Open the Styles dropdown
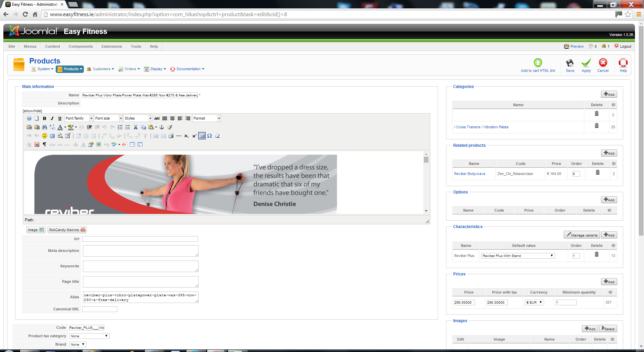The height and width of the screenshot is (352, 644). pyautogui.click(x=138, y=118)
